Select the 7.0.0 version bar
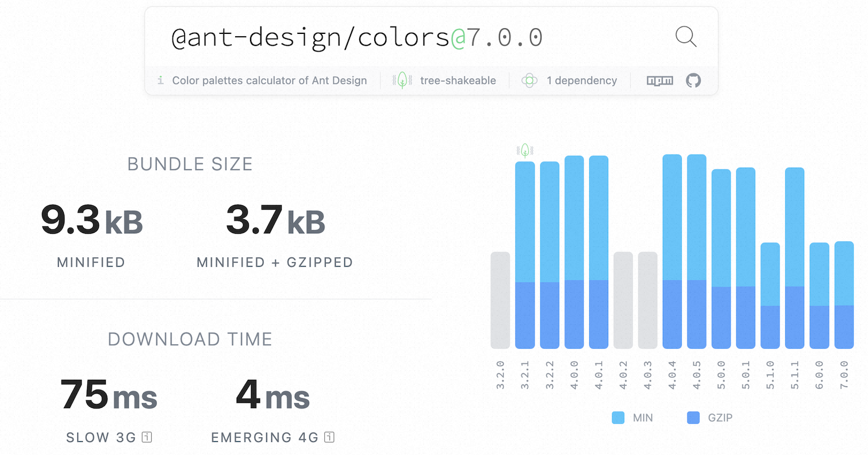The height and width of the screenshot is (455, 868). pos(844,295)
